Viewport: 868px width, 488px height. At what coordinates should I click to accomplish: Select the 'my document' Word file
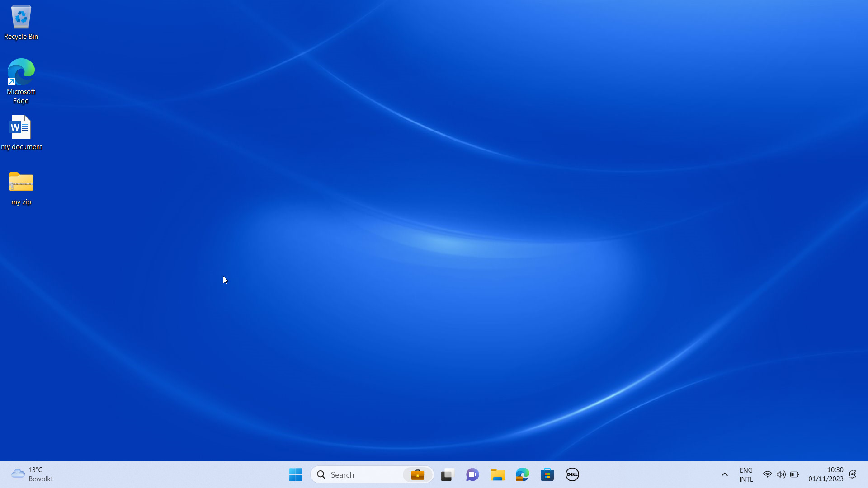tap(21, 132)
